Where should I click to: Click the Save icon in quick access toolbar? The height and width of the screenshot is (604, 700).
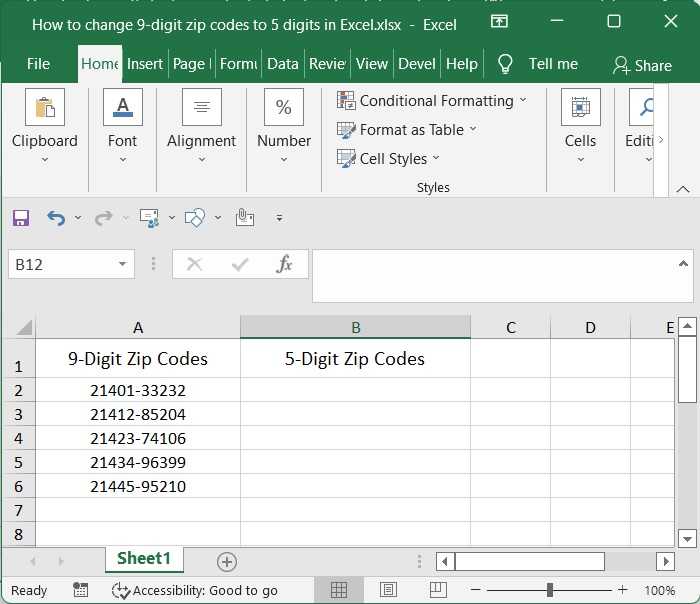[x=21, y=218]
